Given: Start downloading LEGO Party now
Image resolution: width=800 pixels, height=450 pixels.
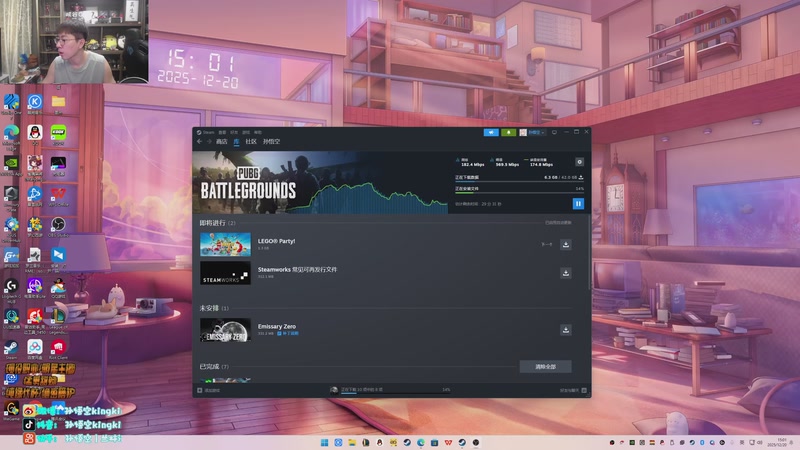Looking at the screenshot, I should tap(565, 244).
